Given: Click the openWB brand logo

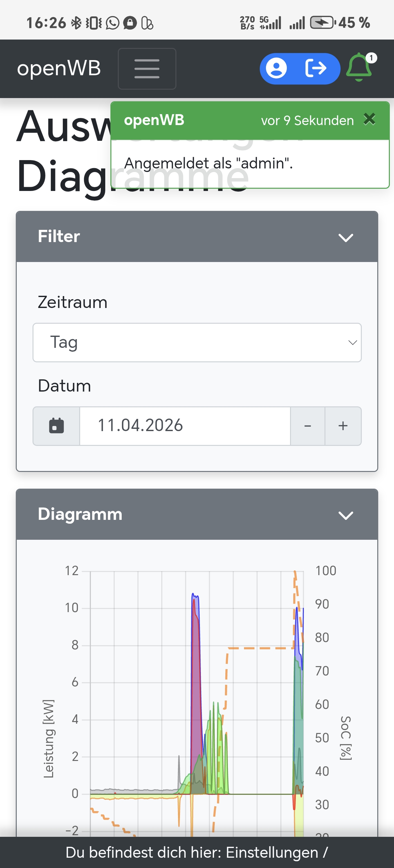Looking at the screenshot, I should 59,68.
